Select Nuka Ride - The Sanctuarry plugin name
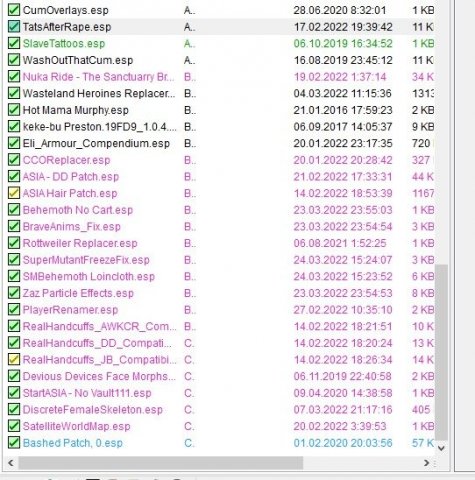 98,77
